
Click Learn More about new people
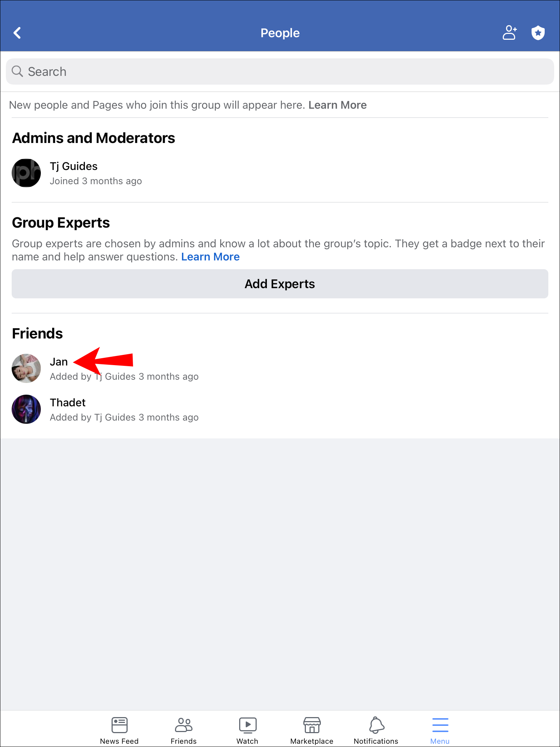coord(337,105)
